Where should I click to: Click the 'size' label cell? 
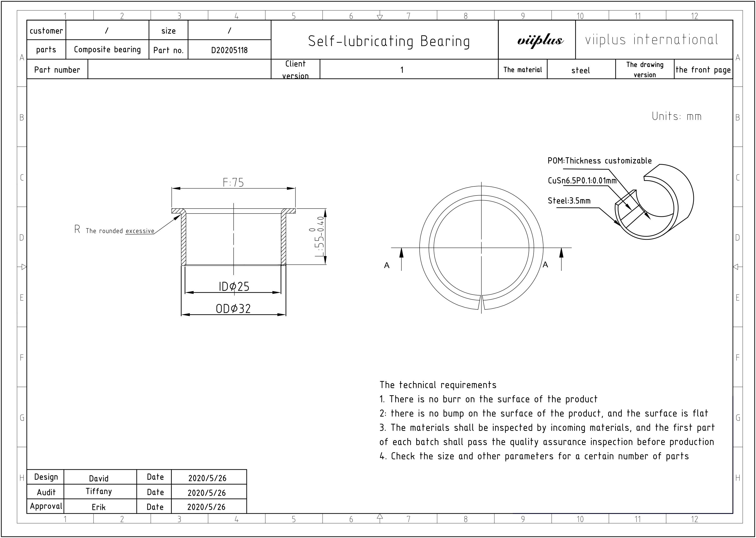tap(169, 30)
